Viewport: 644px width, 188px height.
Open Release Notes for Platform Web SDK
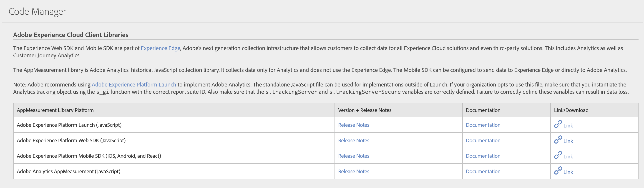pyautogui.click(x=354, y=140)
